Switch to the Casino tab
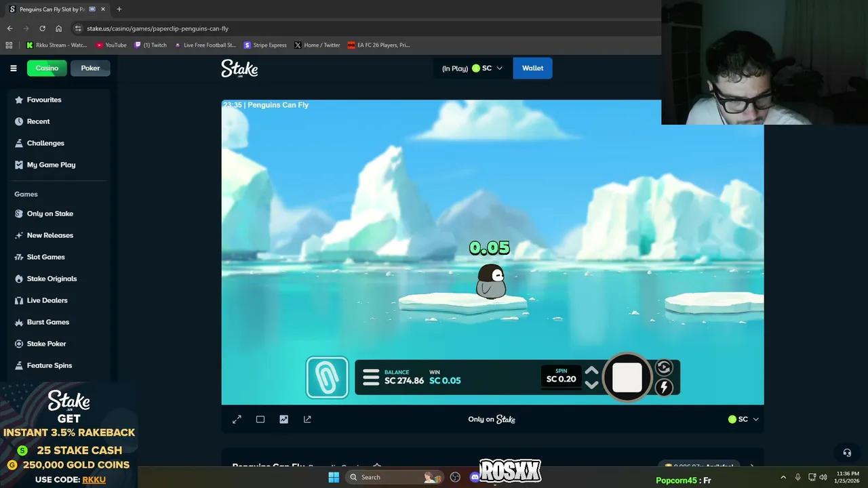This screenshot has height=488, width=868. point(46,68)
